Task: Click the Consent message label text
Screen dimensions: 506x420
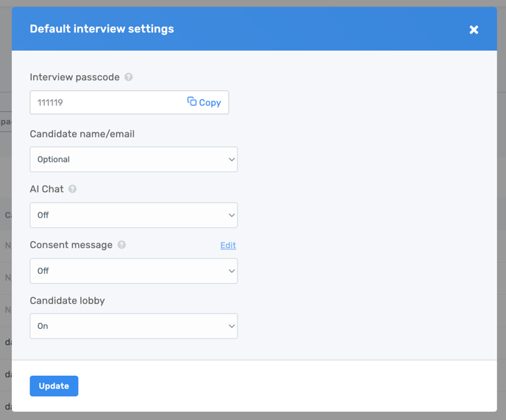Action: pos(71,245)
